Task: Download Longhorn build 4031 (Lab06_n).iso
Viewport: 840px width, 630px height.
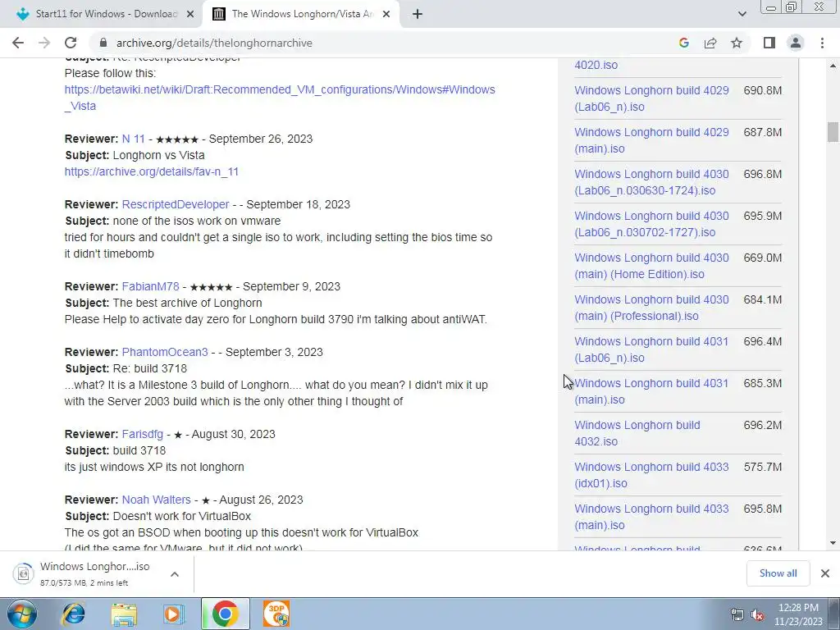Action: tap(651, 349)
